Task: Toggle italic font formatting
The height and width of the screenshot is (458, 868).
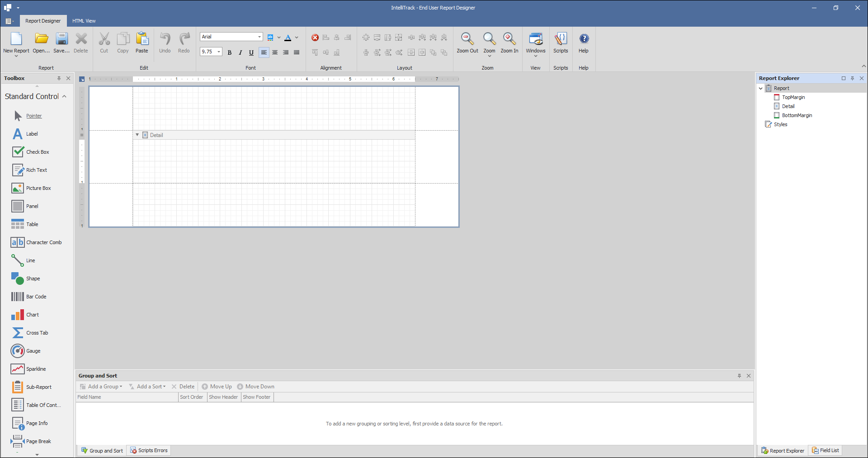Action: [241, 52]
